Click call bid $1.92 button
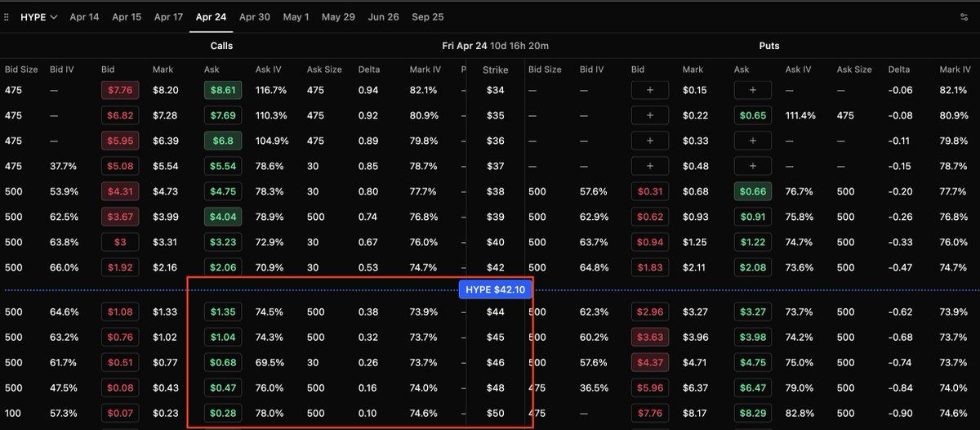Screen dimensions: 980x430 pos(119,267)
